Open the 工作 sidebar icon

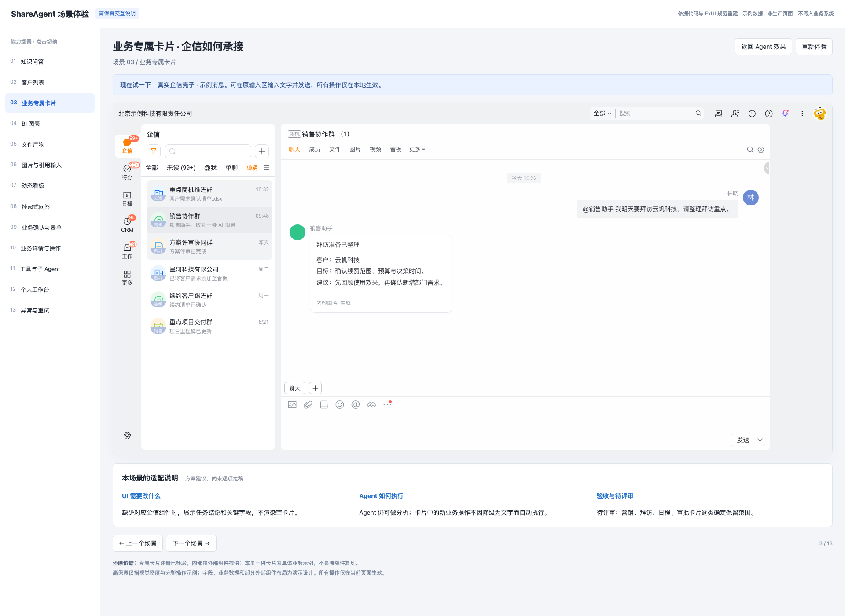(127, 251)
